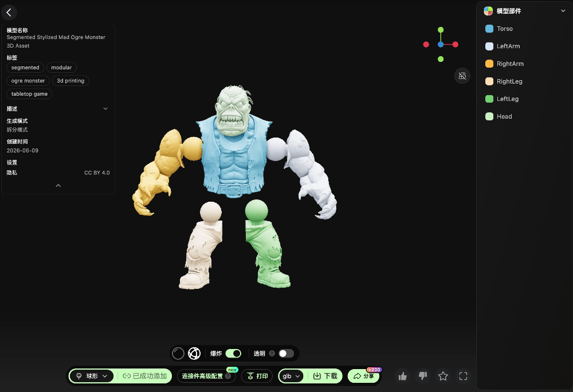Collapse the model info panel up-arrow
Viewport: 573px width, 392px height.
[58, 186]
